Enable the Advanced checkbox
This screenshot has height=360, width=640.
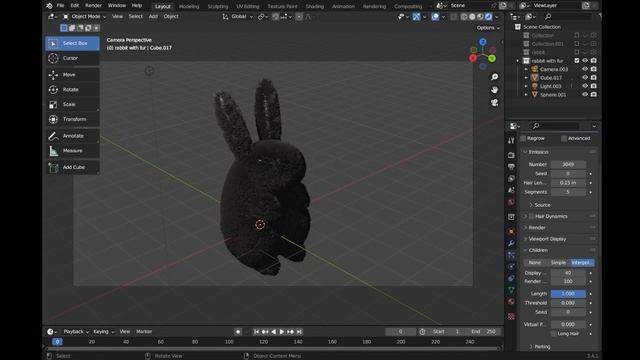coord(564,138)
